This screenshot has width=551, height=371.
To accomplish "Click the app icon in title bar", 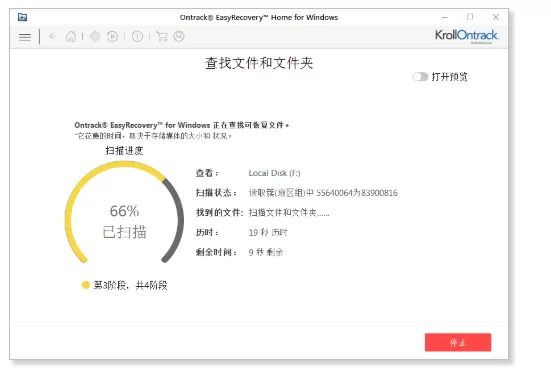I will click(x=22, y=17).
